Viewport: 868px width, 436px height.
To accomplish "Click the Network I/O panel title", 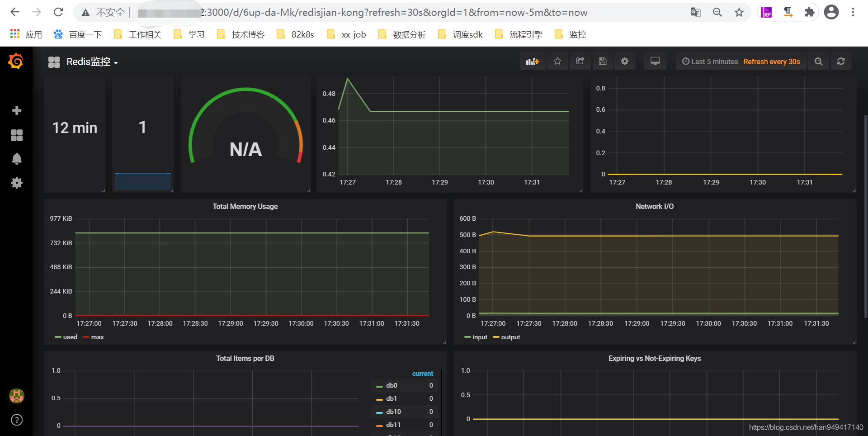I will click(x=655, y=206).
